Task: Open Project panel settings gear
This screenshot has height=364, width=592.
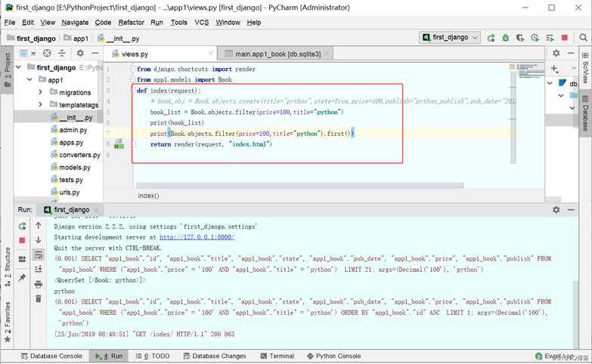Action: 80,53
